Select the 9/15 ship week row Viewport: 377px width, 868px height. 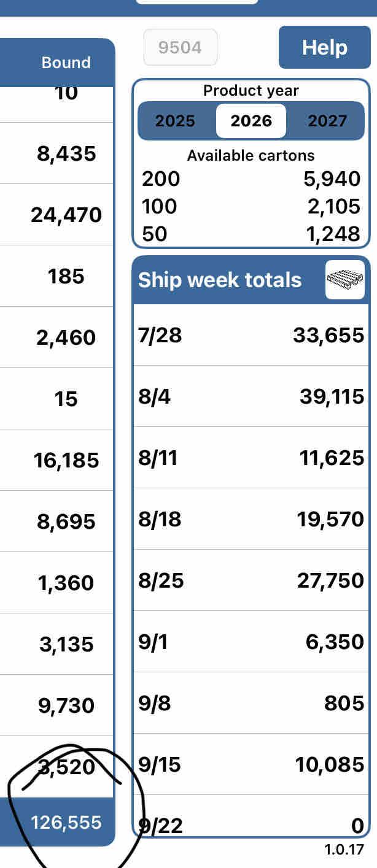pyautogui.click(x=251, y=764)
